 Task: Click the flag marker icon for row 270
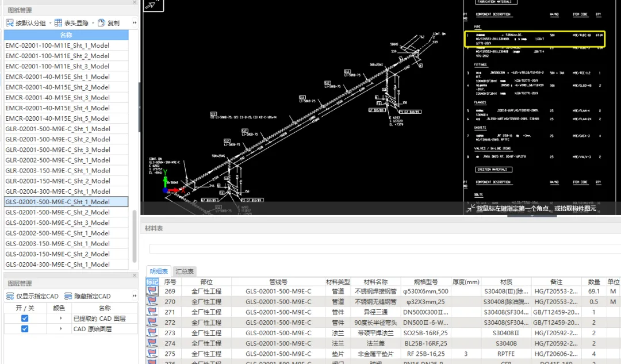(x=152, y=301)
